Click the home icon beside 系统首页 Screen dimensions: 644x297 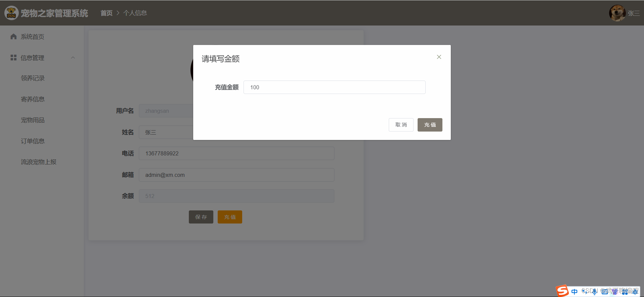coord(13,37)
